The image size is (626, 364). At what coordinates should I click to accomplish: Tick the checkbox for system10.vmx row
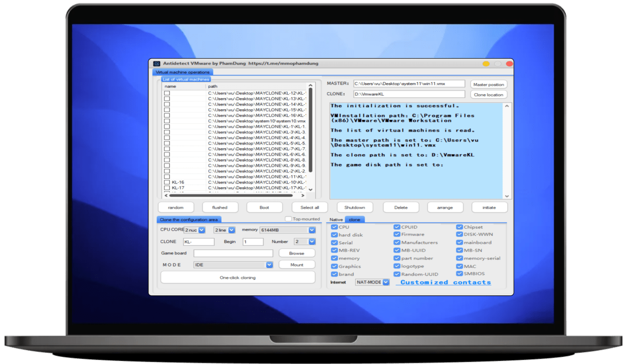point(167,121)
